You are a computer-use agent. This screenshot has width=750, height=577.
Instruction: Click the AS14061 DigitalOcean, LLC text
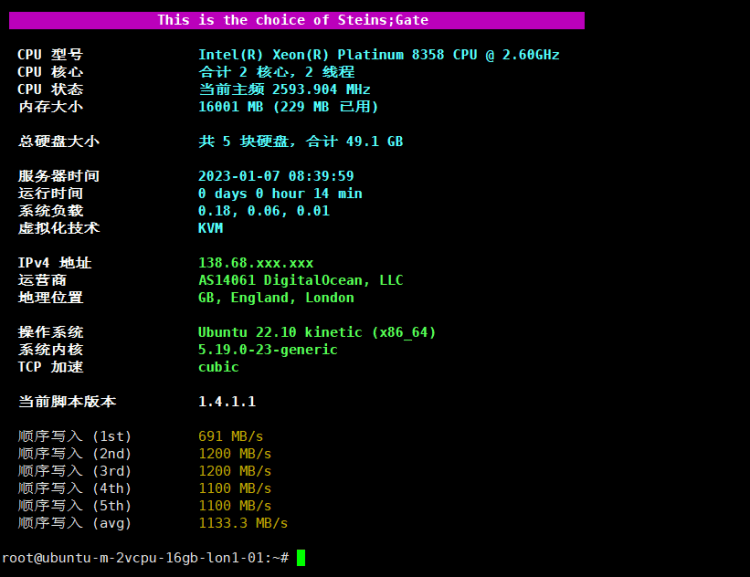[300, 280]
